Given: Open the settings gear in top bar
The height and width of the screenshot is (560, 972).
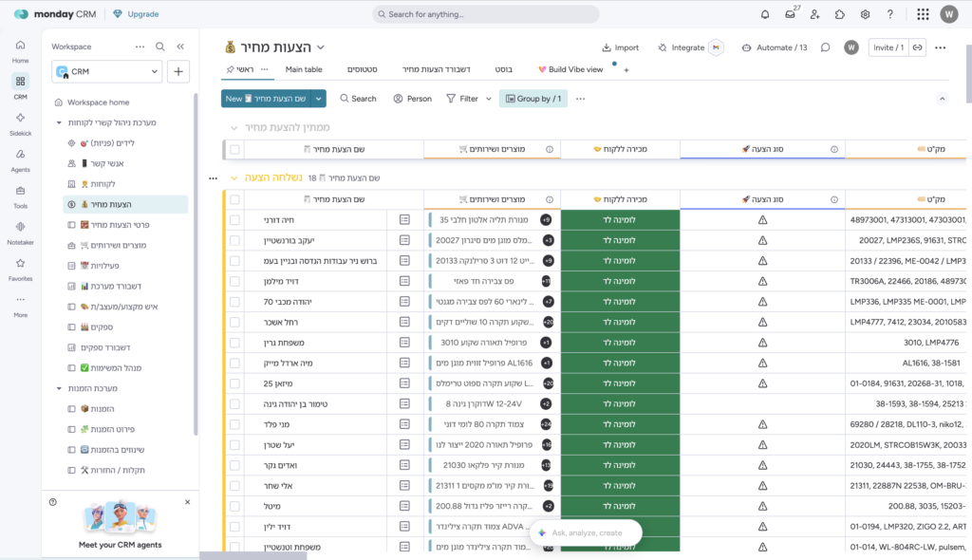Looking at the screenshot, I should pyautogui.click(x=865, y=14).
